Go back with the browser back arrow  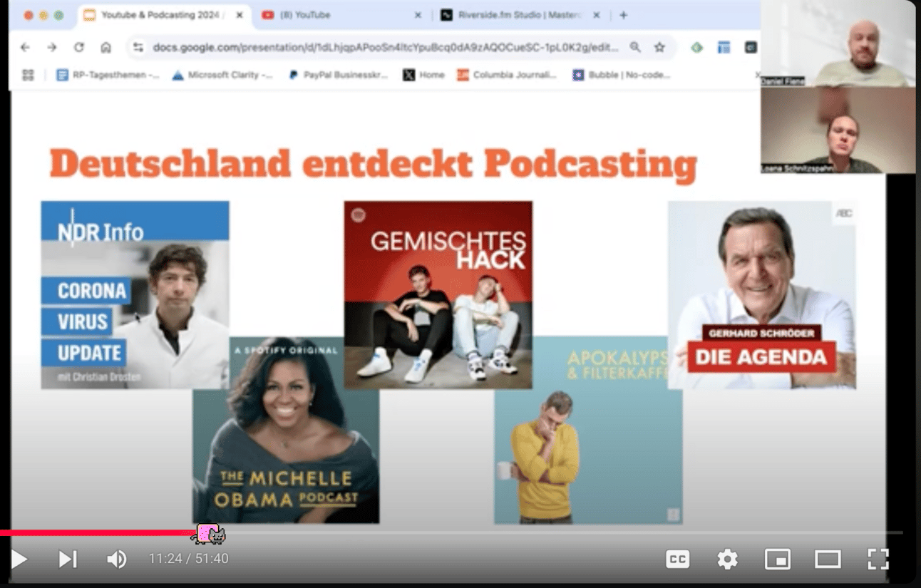tap(26, 47)
